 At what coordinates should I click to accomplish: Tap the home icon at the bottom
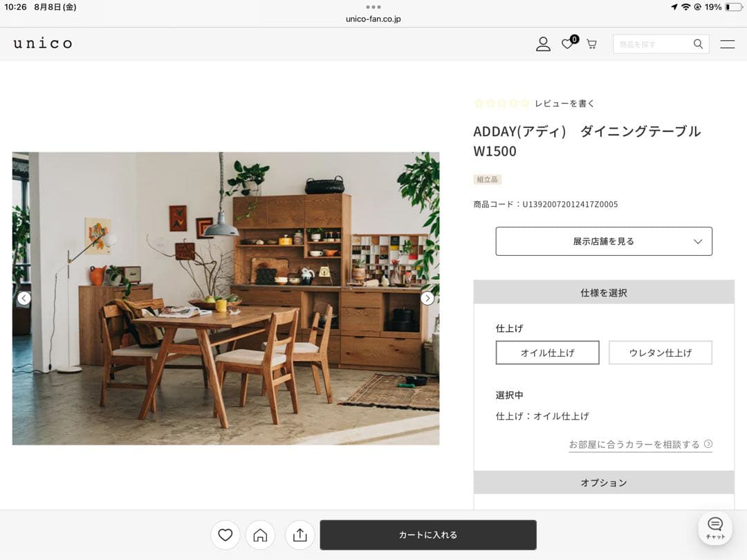click(x=262, y=534)
